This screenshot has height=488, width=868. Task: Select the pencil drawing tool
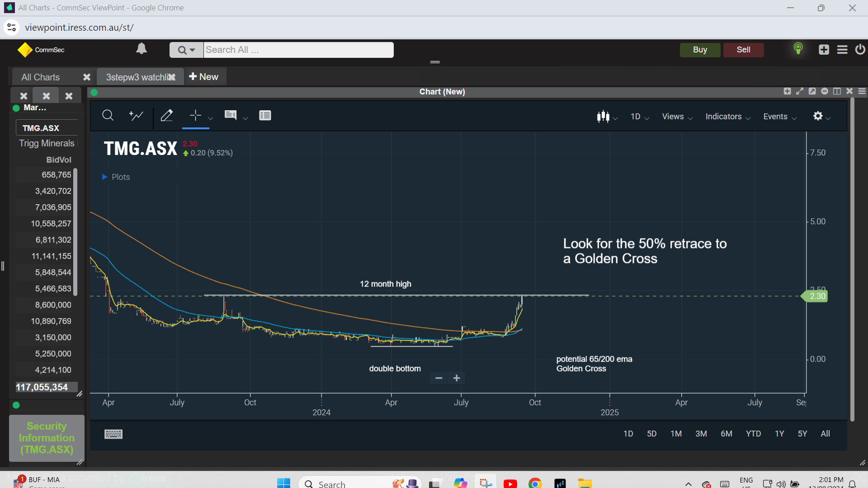coord(167,116)
